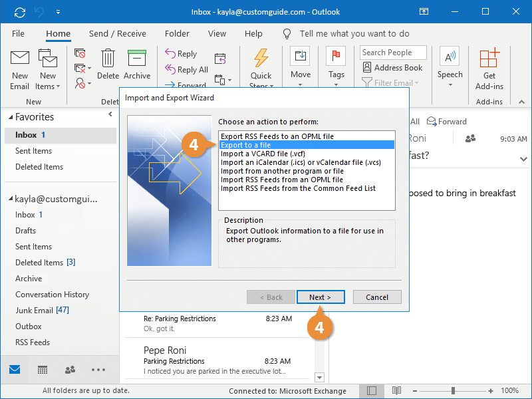This screenshot has width=532, height=399.
Task: Open the File tab
Action: pos(18,34)
